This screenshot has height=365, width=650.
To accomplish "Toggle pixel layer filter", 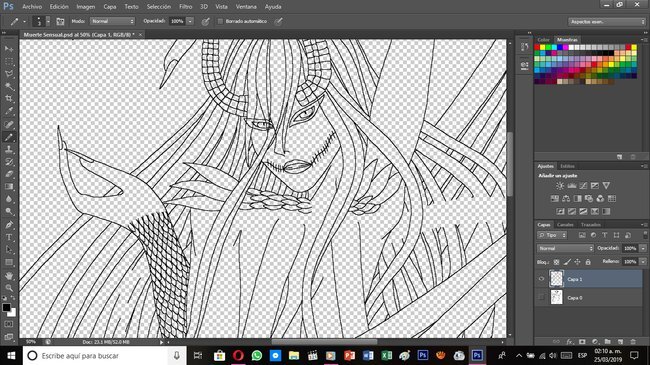I will click(x=582, y=235).
